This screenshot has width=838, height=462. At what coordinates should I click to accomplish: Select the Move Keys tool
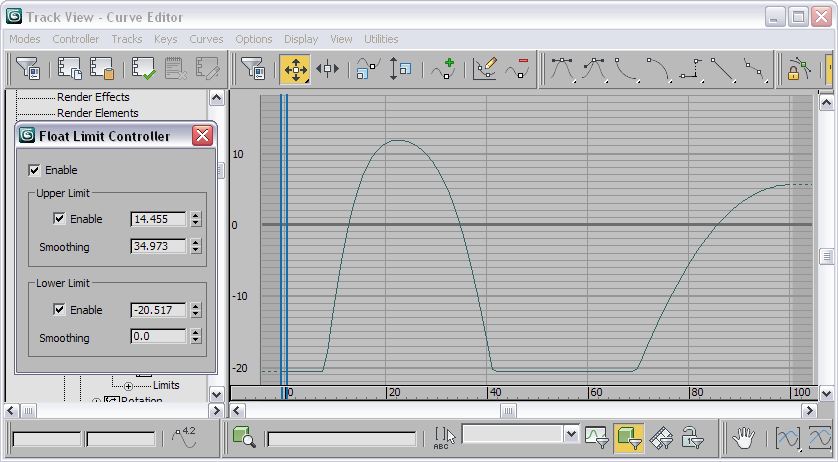click(296, 70)
